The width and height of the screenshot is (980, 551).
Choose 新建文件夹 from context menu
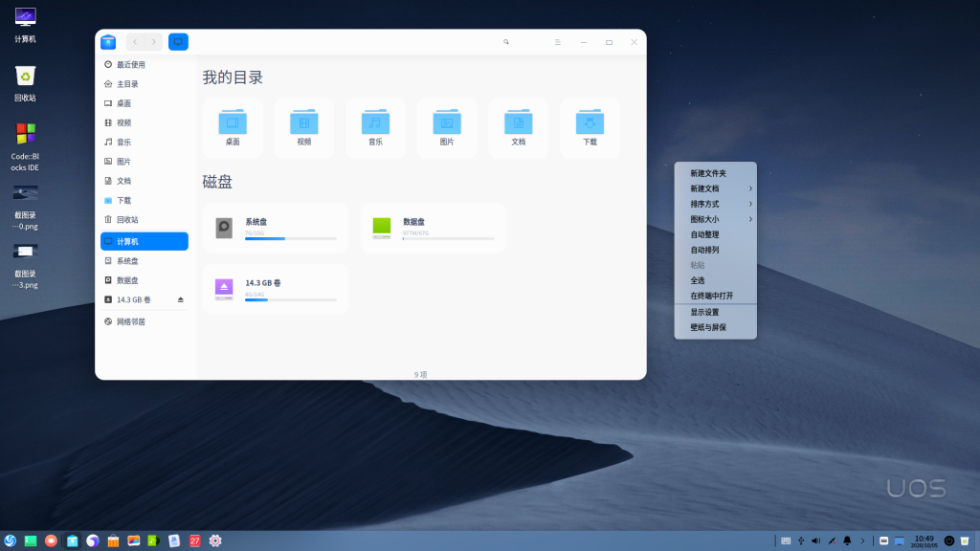click(x=708, y=173)
